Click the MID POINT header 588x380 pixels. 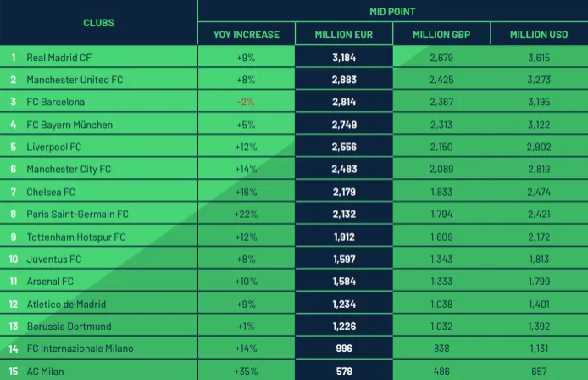click(392, 12)
